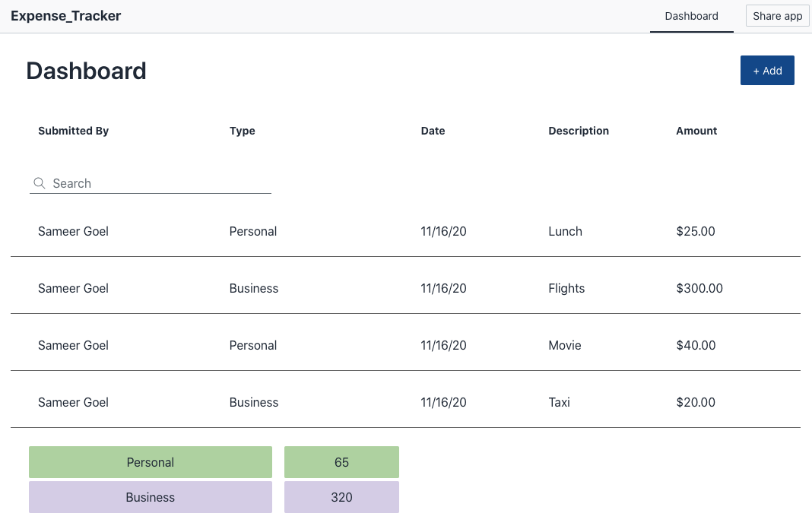
Task: Select the Personal total 65 box
Action: (x=341, y=462)
